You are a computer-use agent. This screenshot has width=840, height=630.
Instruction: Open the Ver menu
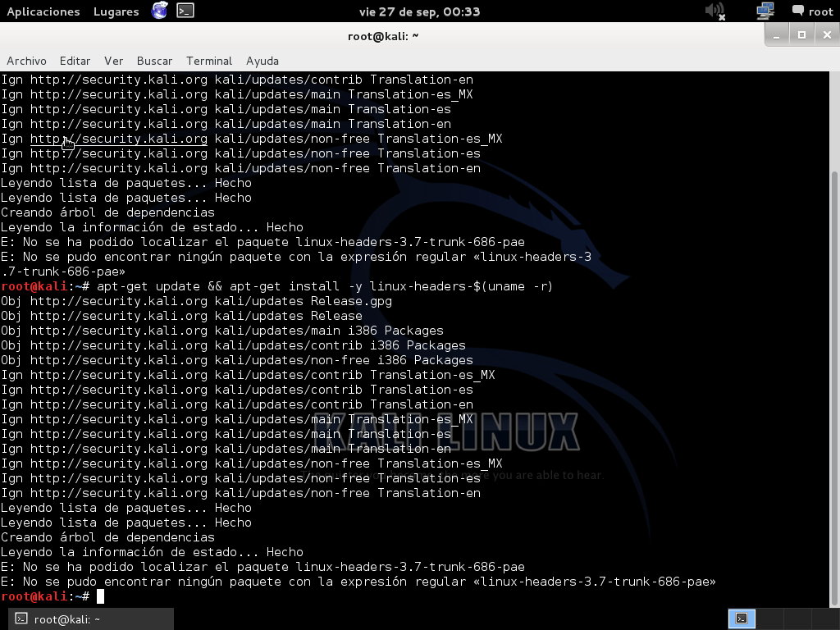pyautogui.click(x=113, y=61)
